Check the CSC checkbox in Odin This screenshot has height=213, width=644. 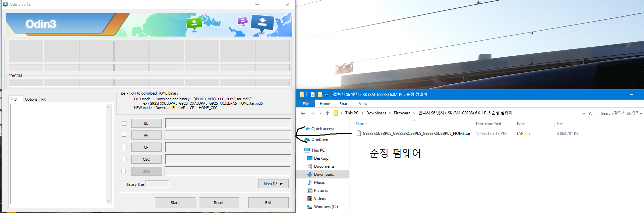click(x=124, y=159)
